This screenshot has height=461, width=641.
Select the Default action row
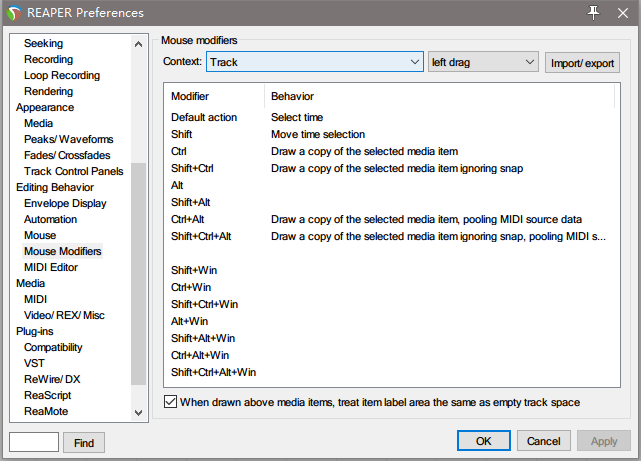click(392, 117)
